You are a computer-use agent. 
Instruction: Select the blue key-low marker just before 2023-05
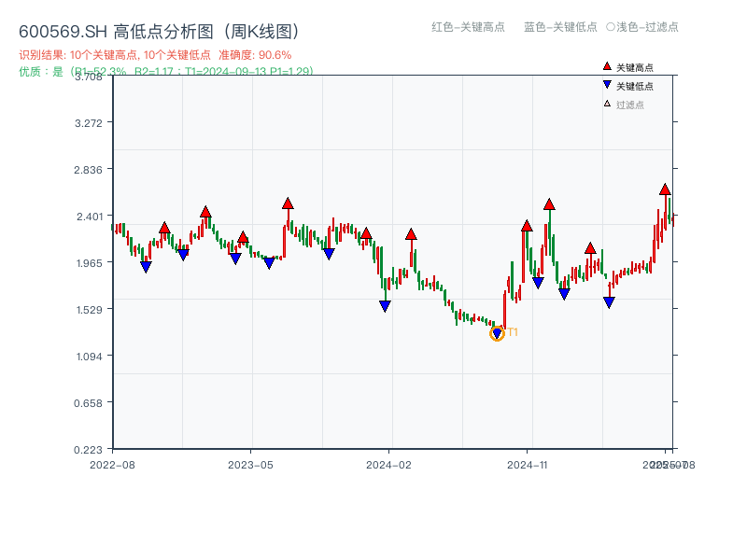point(235,259)
